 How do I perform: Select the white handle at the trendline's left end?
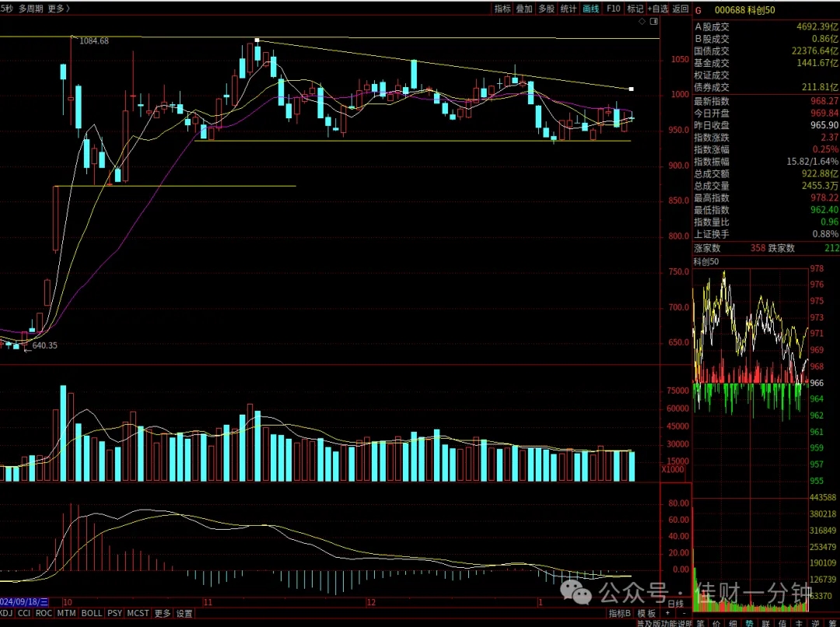257,40
